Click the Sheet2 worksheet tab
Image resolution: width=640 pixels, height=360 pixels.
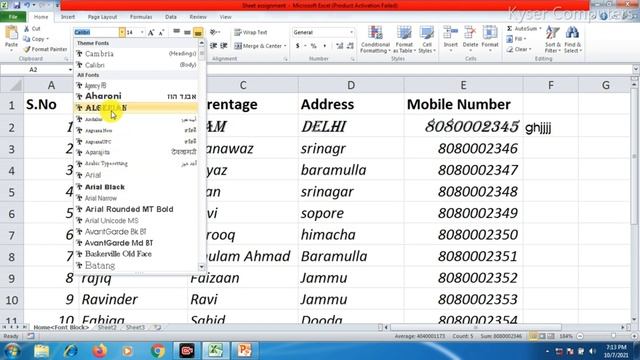pos(107,327)
